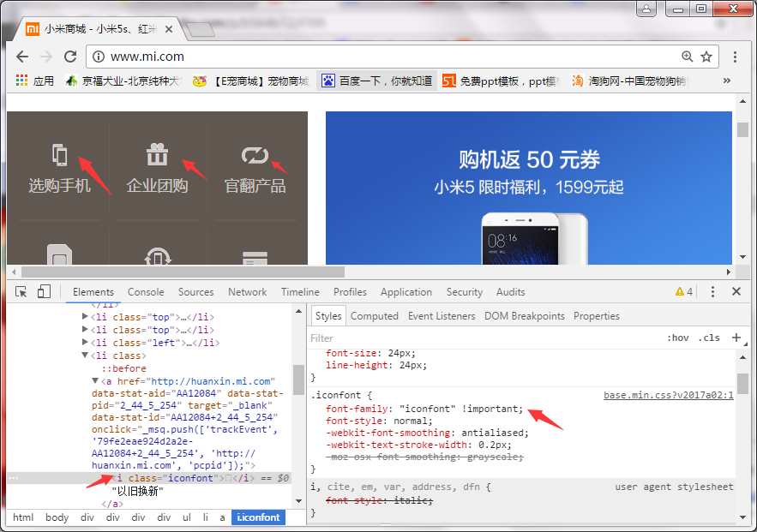Open the zoom indicator in address bar

[x=687, y=57]
